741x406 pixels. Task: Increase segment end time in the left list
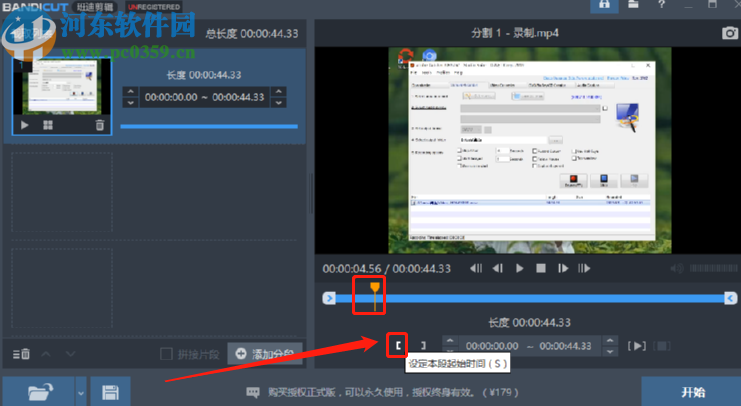point(278,92)
